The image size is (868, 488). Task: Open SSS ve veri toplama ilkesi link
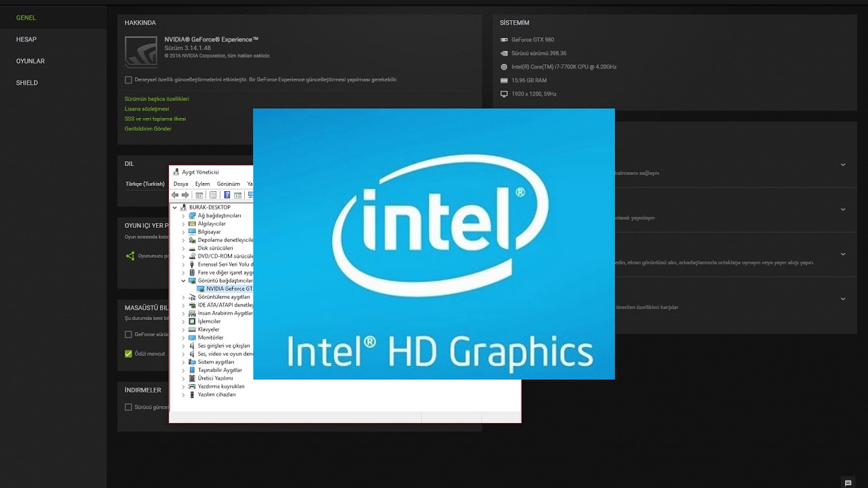(x=155, y=119)
